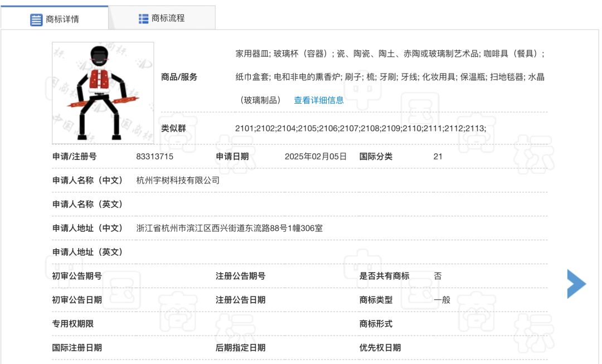
Task: Select the registration number 83313715
Action: (155, 157)
